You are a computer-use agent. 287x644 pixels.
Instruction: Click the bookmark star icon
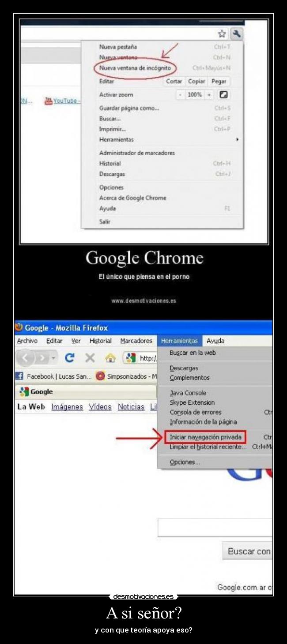coord(222,34)
